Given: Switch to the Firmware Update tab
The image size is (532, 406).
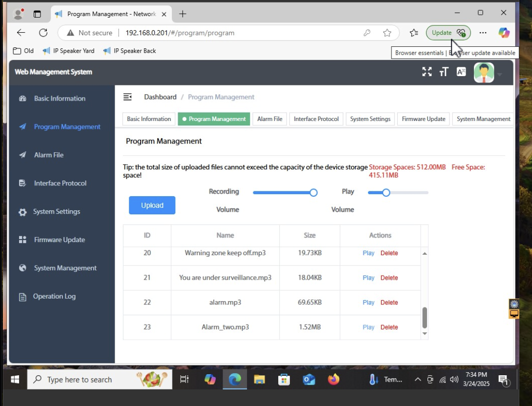Looking at the screenshot, I should point(424,119).
